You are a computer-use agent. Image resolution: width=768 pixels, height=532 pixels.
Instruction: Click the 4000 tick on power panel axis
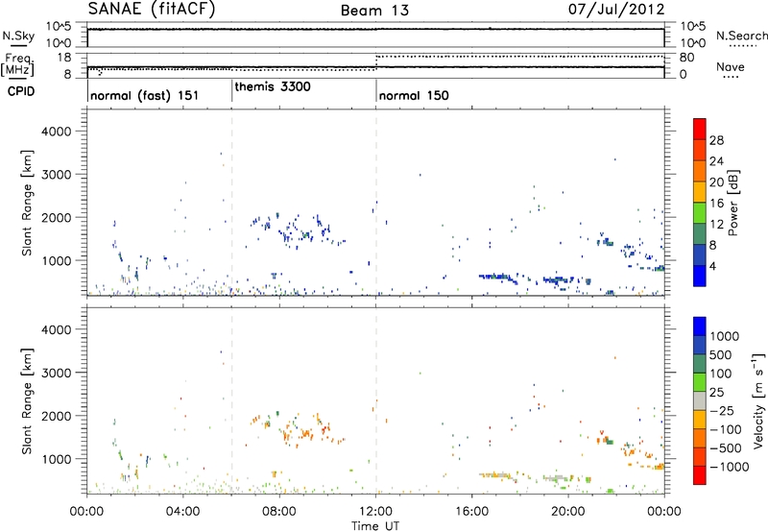(x=57, y=132)
